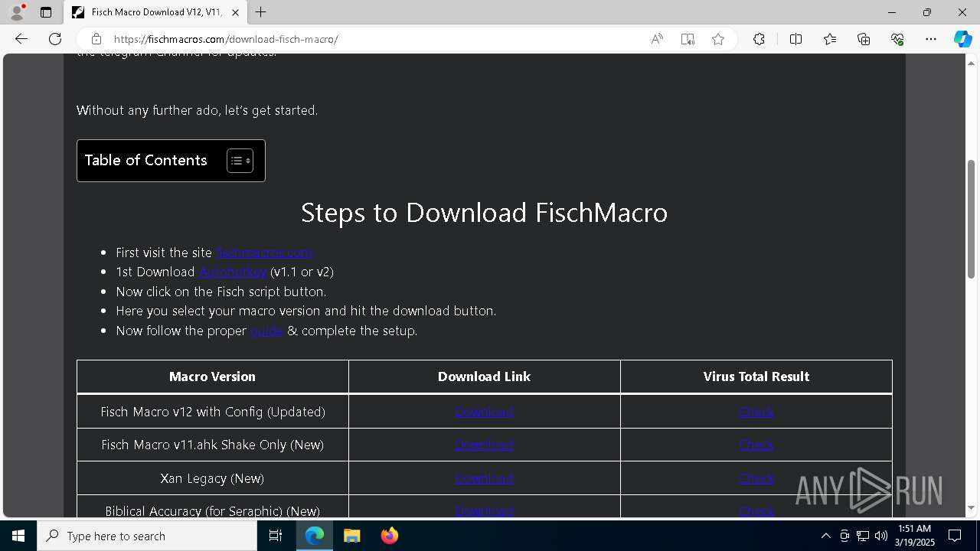This screenshot has height=551, width=980.
Task: Enter Immersive Reader icon
Action: pos(688,39)
